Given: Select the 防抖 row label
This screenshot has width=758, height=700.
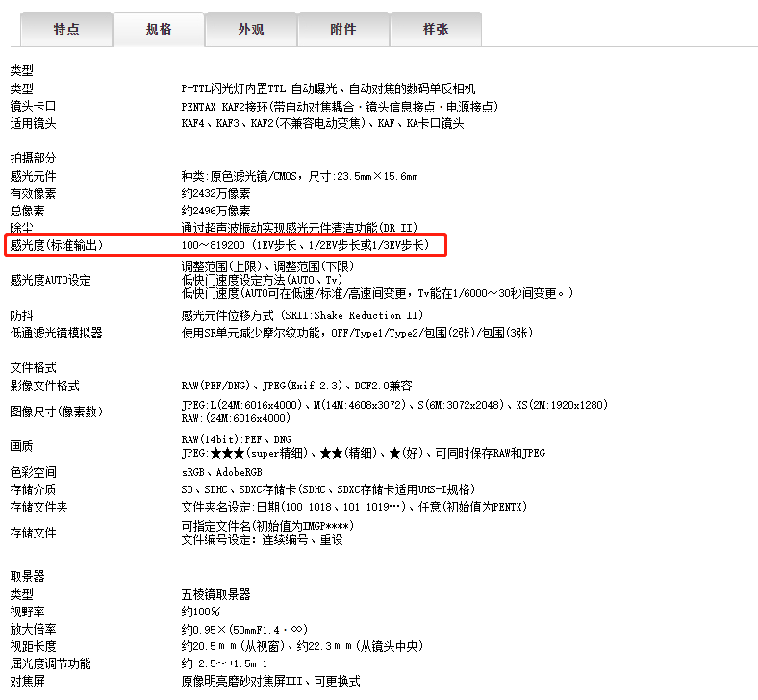Looking at the screenshot, I should [x=22, y=315].
